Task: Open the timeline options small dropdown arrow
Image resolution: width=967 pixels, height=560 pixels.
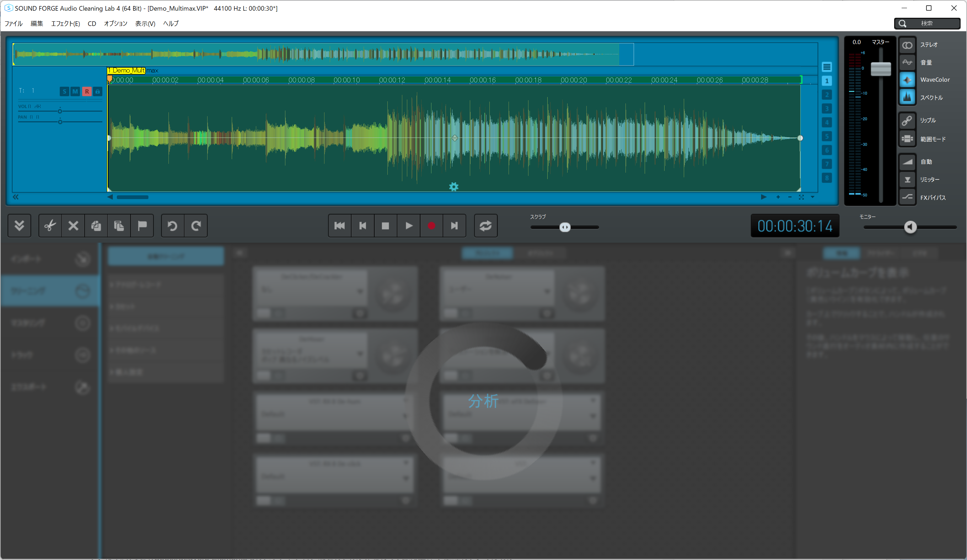Action: coord(812,197)
